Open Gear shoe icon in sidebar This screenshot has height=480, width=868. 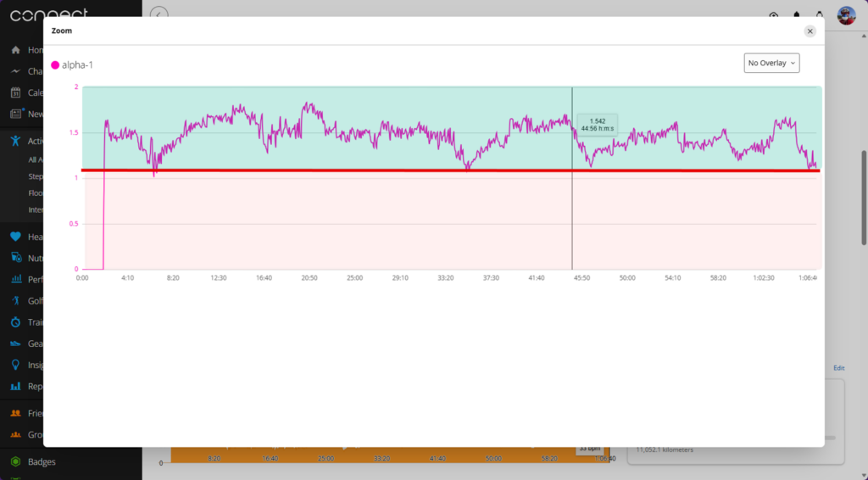pyautogui.click(x=15, y=343)
